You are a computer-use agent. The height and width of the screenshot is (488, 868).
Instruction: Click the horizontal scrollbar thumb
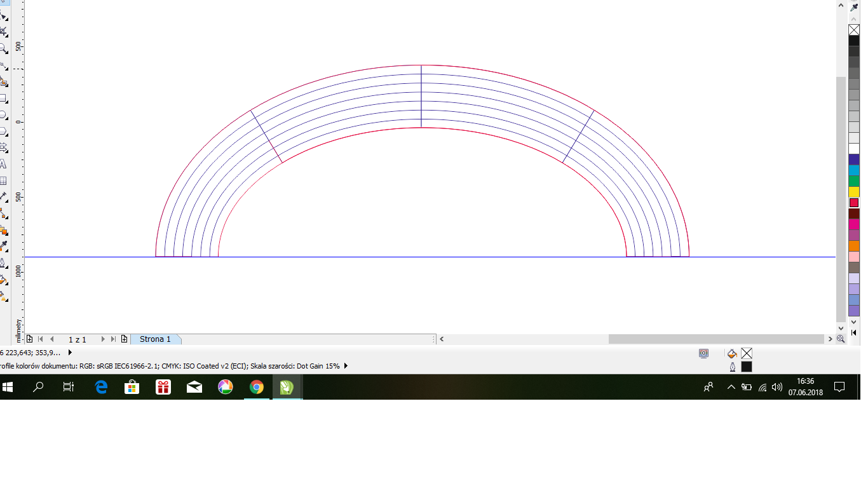click(x=716, y=339)
